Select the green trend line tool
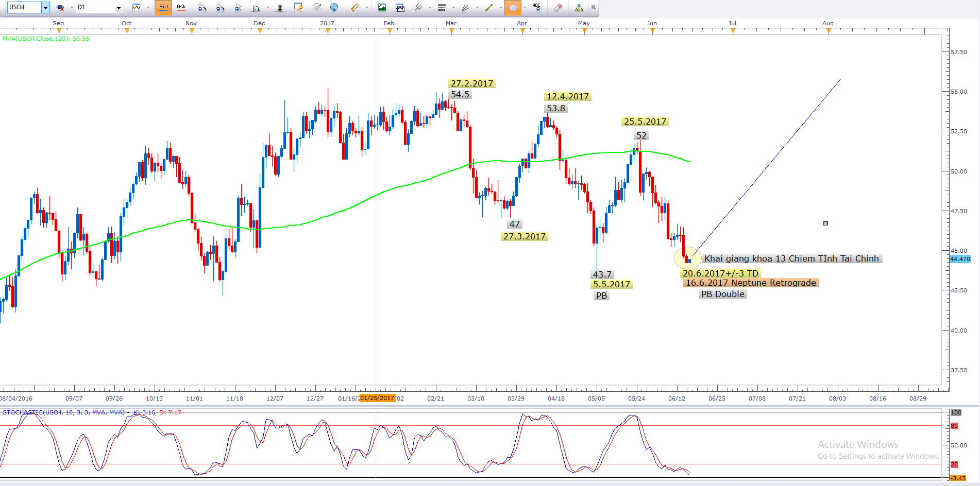 pos(489,8)
